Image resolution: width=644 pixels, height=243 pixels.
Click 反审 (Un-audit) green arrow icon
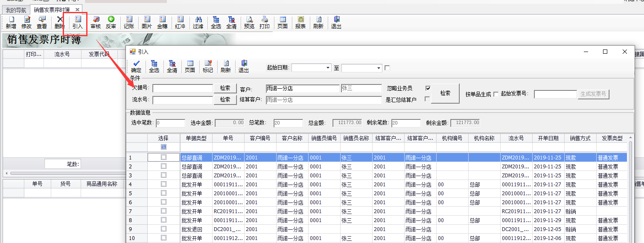[x=111, y=22]
